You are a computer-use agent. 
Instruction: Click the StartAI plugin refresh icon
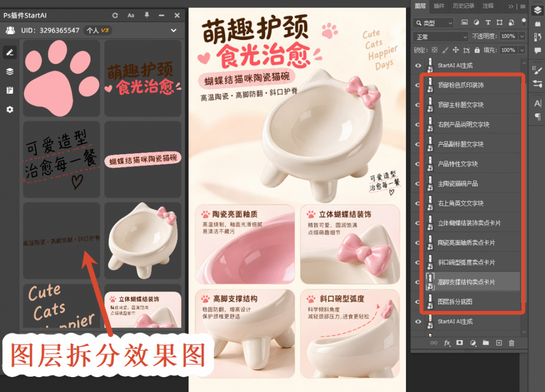pos(115,15)
